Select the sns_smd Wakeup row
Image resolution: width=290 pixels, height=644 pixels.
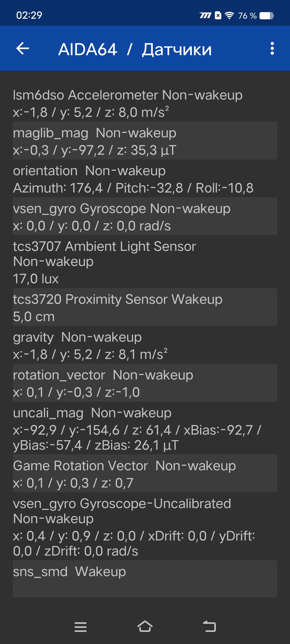click(145, 579)
